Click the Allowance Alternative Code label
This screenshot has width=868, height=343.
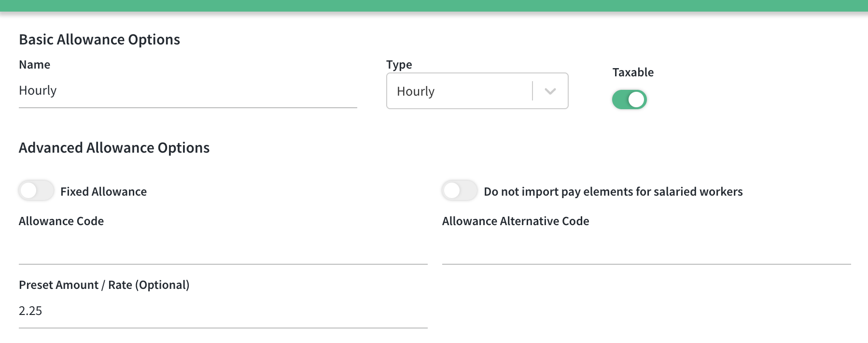coord(515,221)
